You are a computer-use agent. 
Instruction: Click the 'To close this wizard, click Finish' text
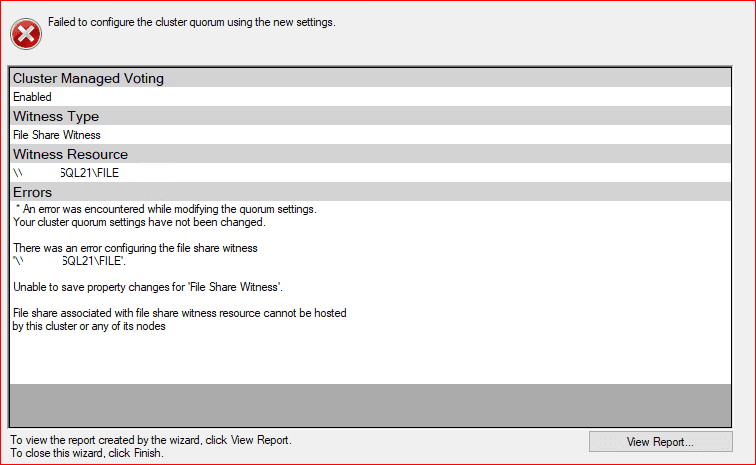[86, 453]
